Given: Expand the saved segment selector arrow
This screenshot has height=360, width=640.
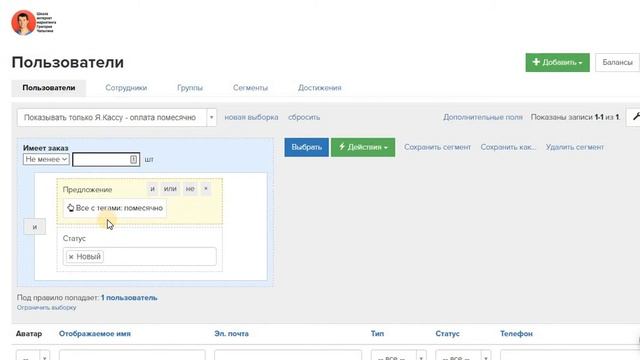Looking at the screenshot, I should (x=211, y=118).
